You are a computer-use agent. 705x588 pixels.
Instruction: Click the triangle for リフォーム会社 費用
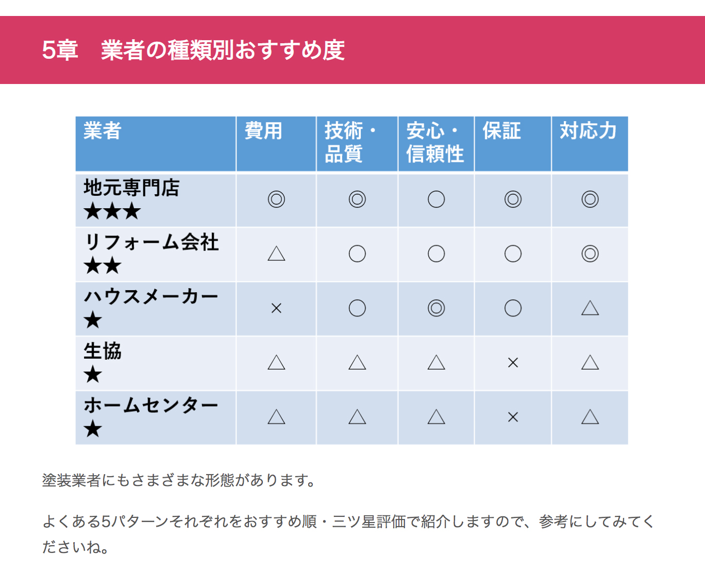click(x=276, y=254)
